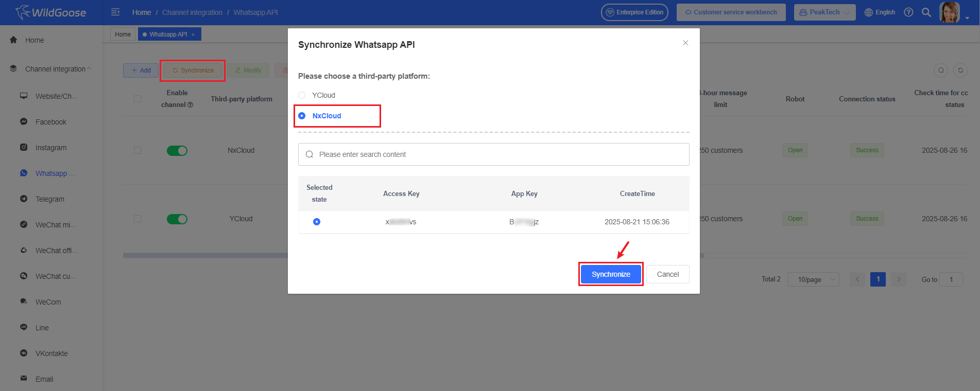
Task: Click the table search circle icon
Action: 941,70
